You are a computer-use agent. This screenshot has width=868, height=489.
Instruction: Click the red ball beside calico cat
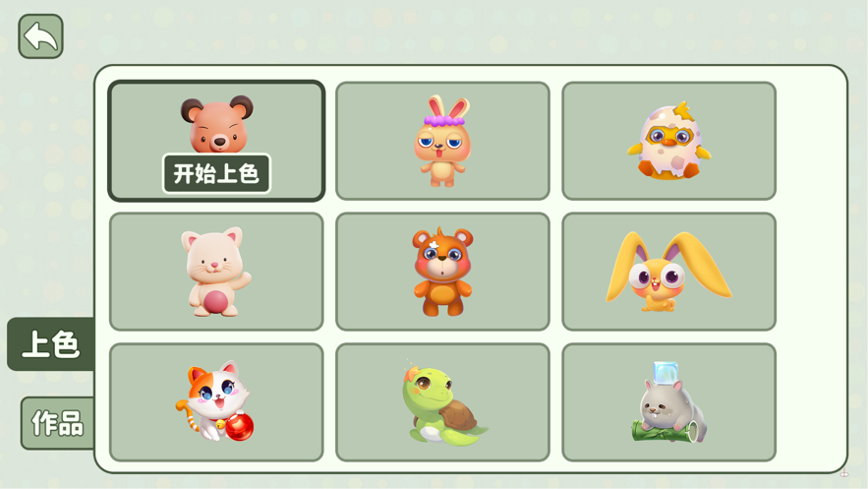[240, 427]
